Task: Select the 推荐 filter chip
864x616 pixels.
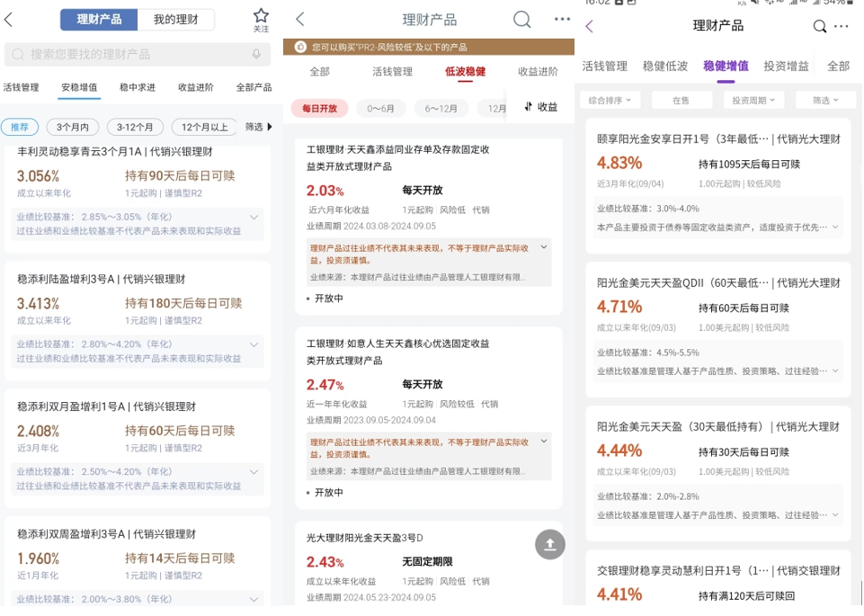Action: (20, 128)
